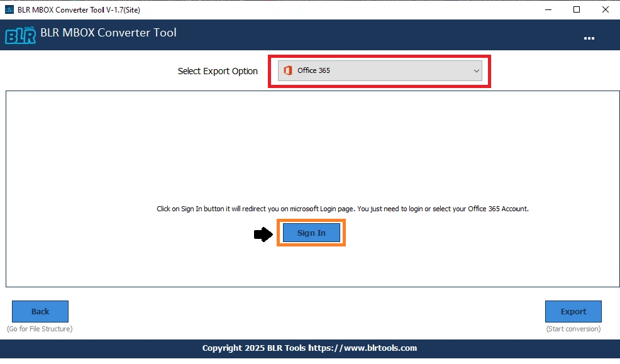
Task: Open the ellipsis menu in top-right corner
Action: click(589, 38)
